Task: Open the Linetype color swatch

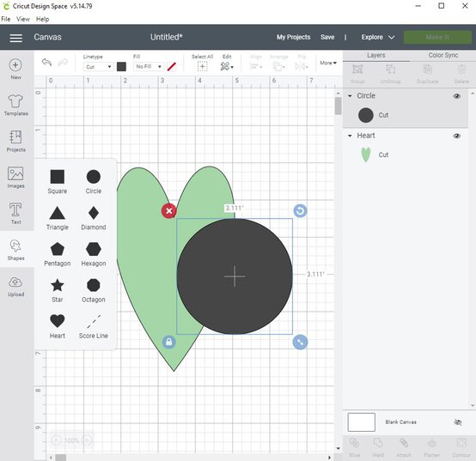Action: click(121, 67)
